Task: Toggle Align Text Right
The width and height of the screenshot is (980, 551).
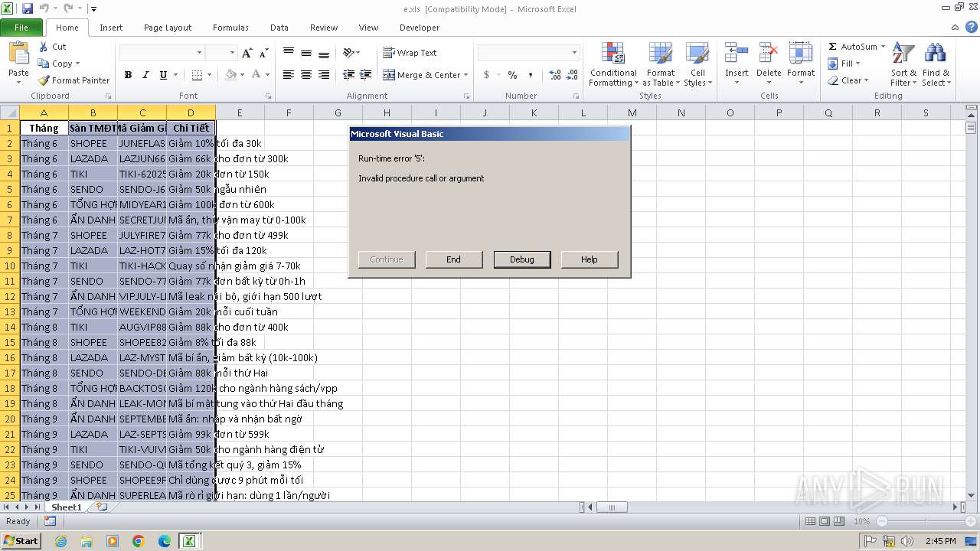Action: [324, 75]
